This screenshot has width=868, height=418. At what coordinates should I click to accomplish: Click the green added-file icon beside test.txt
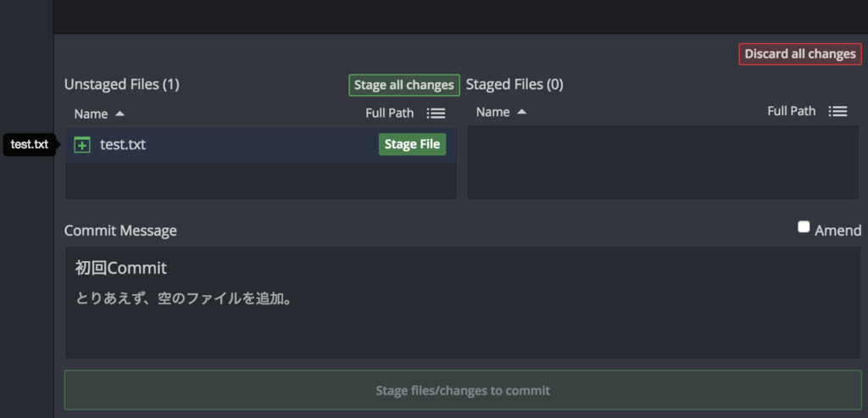click(82, 145)
